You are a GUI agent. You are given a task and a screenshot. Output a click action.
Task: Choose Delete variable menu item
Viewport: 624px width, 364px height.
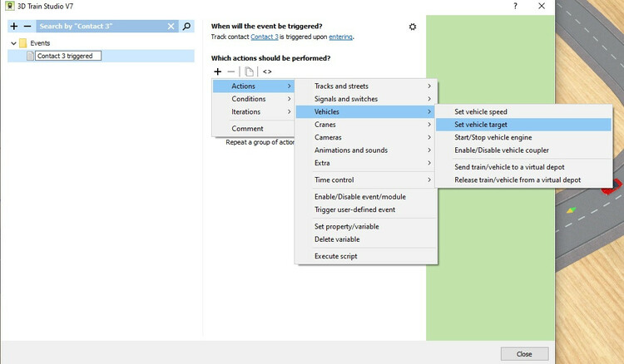[366, 239]
